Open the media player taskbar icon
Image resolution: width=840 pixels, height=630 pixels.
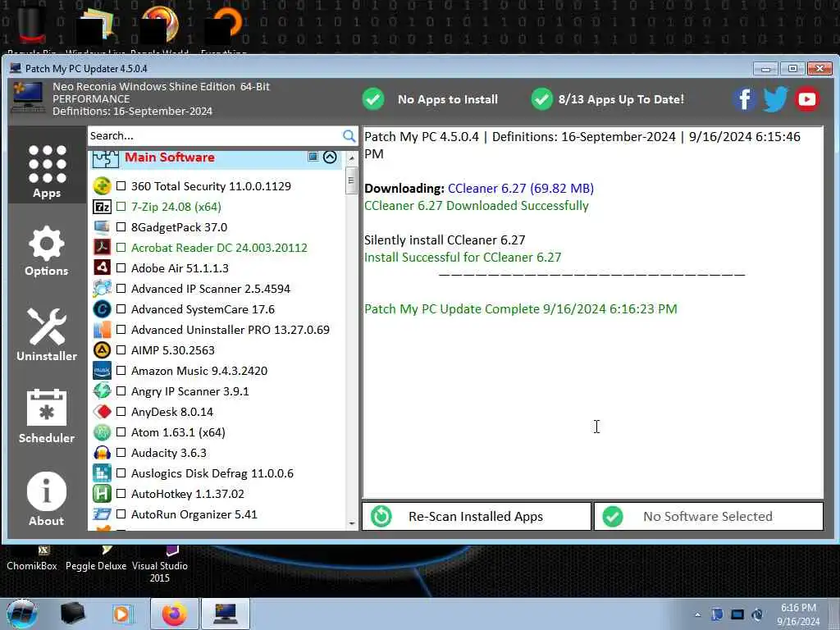[121, 614]
